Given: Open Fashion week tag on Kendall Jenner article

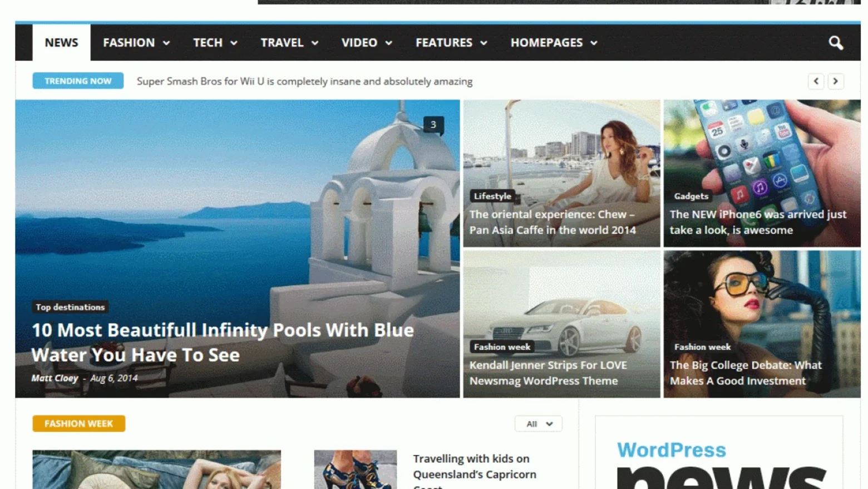Looking at the screenshot, I should point(502,347).
